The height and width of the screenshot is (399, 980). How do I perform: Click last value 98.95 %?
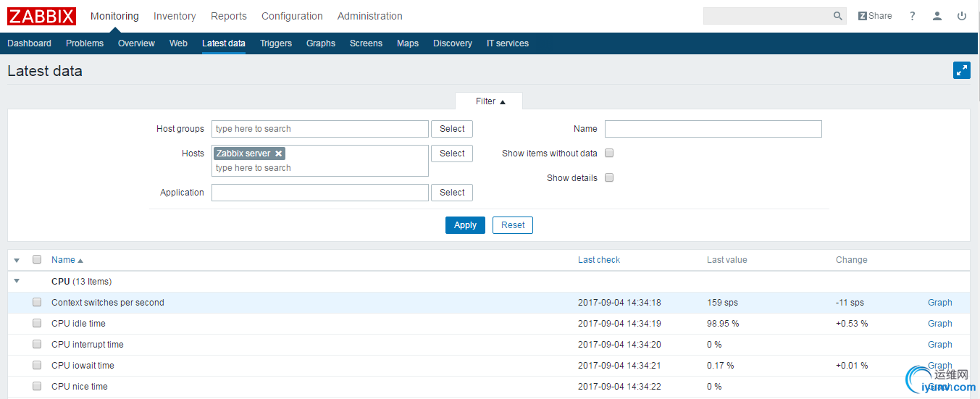(723, 324)
